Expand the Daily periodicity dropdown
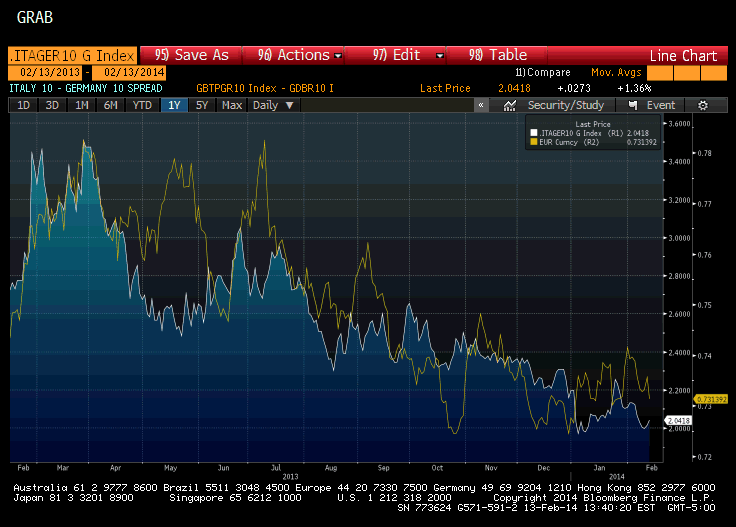Screen dimensions: 736x527 (273, 105)
